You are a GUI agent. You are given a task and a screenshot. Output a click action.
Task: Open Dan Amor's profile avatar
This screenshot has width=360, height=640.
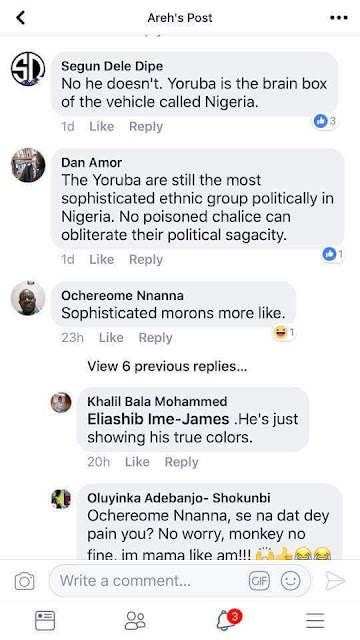(28, 165)
